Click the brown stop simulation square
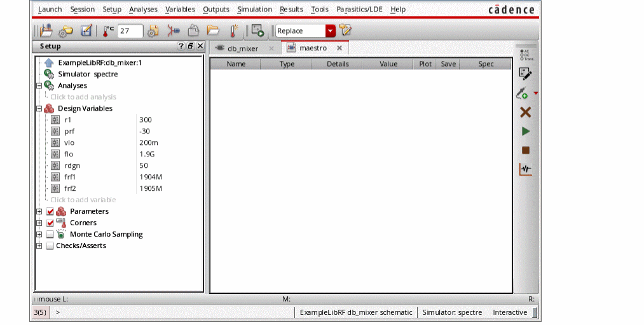This screenshot has width=644, height=325. click(x=525, y=150)
